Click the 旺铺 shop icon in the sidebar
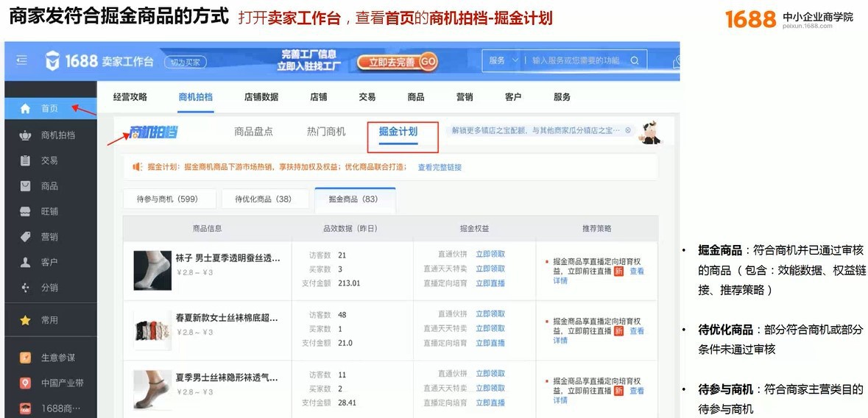The width and height of the screenshot is (868, 418). click(x=26, y=211)
